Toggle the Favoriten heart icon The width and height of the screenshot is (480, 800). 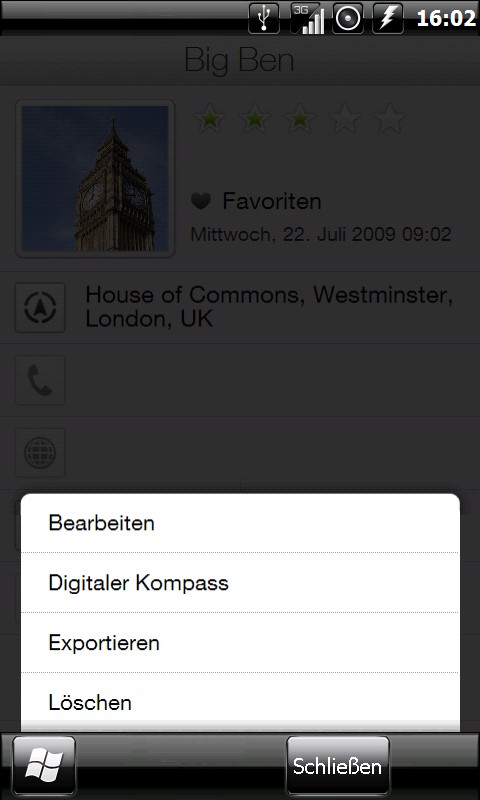pyautogui.click(x=201, y=202)
